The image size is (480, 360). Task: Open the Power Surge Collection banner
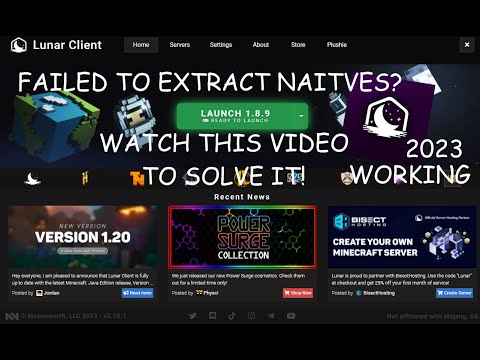point(242,237)
